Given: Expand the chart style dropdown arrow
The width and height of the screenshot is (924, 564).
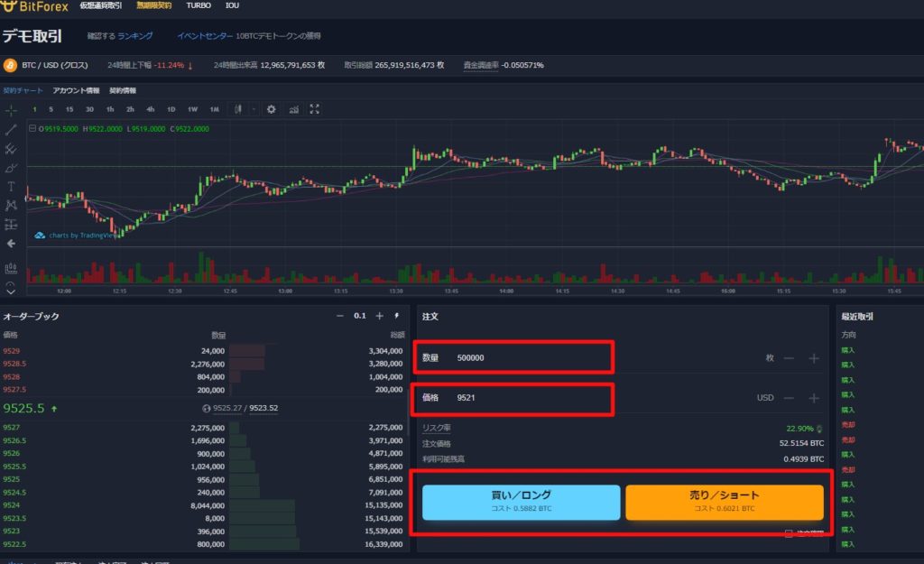Looking at the screenshot, I should tap(254, 109).
